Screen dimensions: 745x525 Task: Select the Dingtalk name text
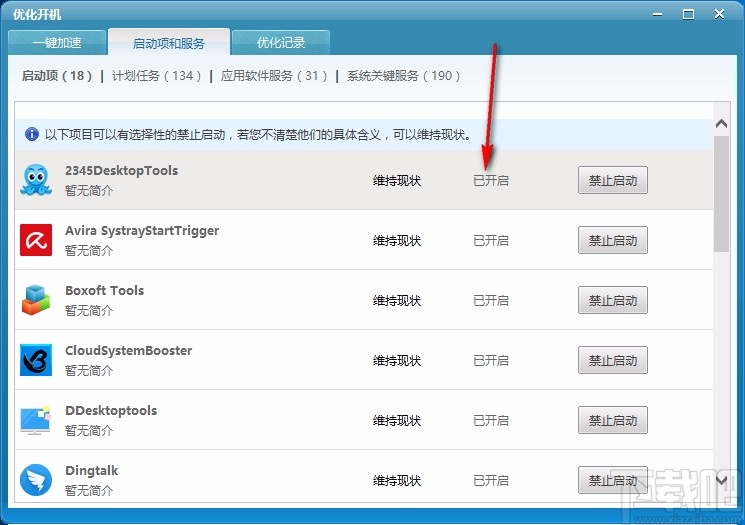(x=92, y=470)
